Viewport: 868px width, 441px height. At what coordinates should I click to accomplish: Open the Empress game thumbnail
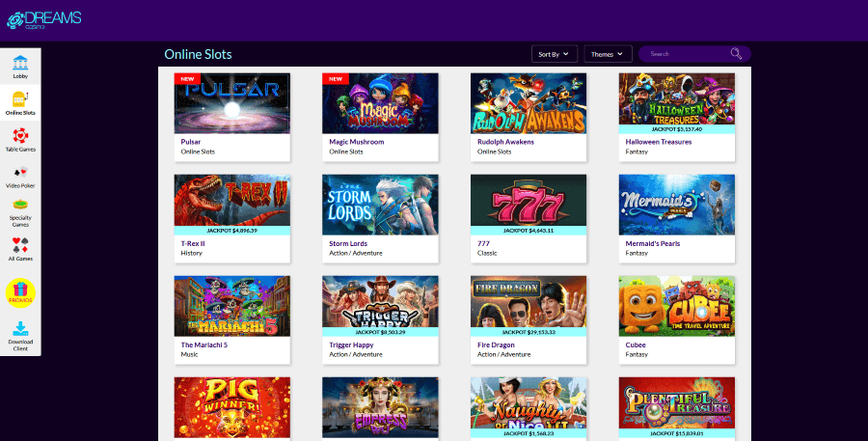(380, 407)
